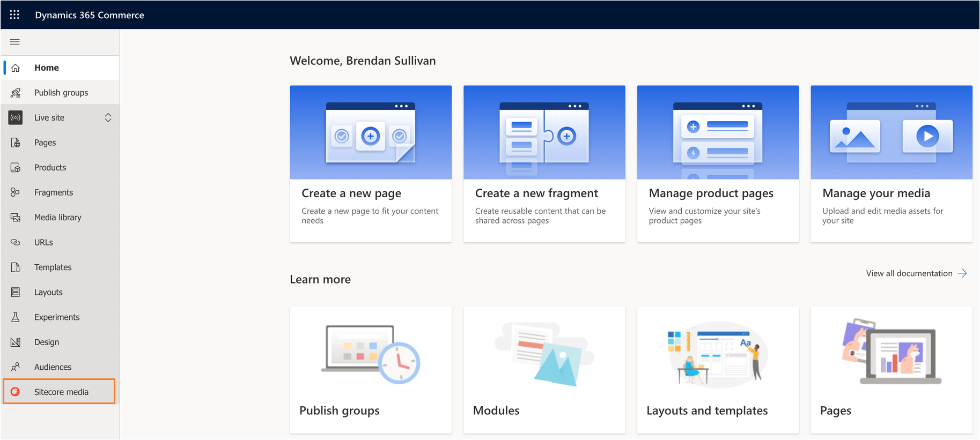Screen dimensions: 980x440
Task: Click the Experiments flask icon
Action: [x=16, y=317]
